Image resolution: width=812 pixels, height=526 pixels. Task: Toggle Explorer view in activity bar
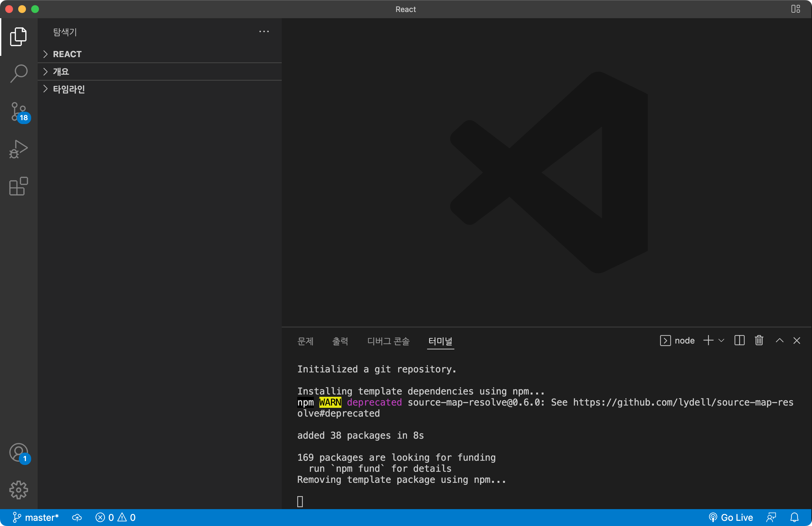click(x=18, y=36)
